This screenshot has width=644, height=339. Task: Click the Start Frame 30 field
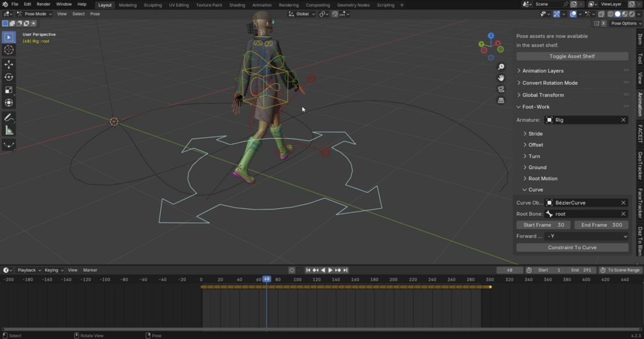click(543, 225)
